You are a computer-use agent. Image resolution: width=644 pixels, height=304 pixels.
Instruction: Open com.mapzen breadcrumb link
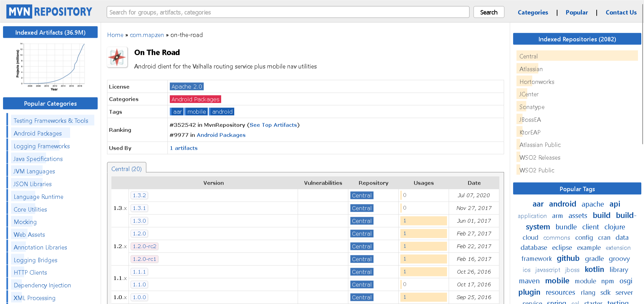tap(147, 35)
